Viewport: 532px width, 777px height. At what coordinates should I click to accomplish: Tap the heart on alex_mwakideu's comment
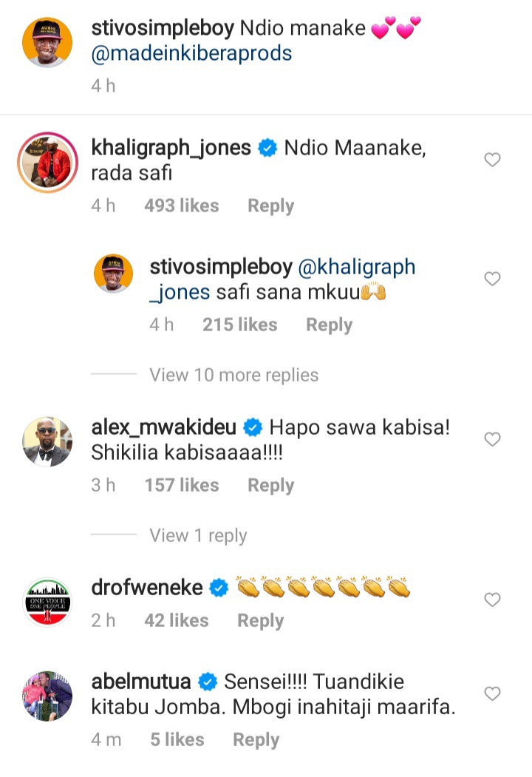click(x=492, y=439)
